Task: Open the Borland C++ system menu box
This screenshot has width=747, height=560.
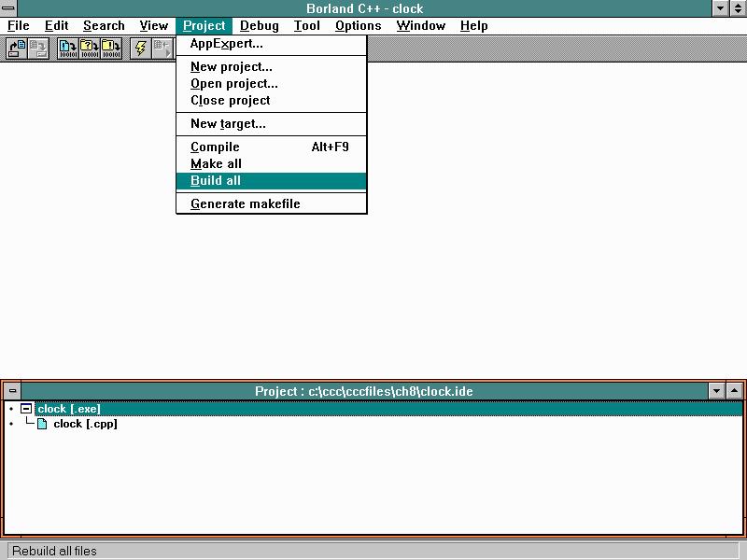Action: (x=8, y=8)
